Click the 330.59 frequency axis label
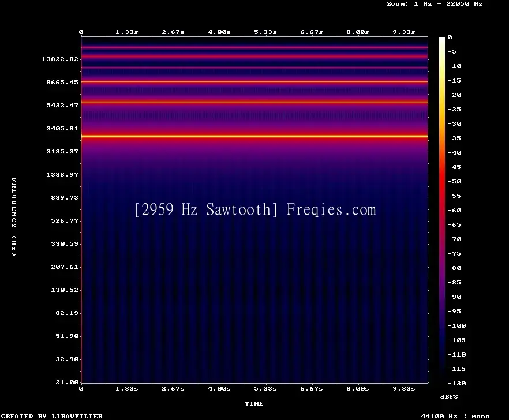 pyautogui.click(x=65, y=244)
